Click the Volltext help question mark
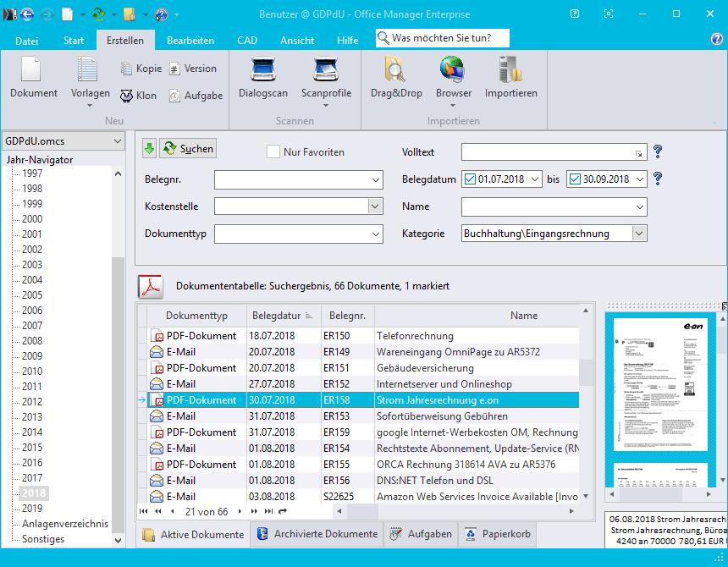 click(x=657, y=152)
